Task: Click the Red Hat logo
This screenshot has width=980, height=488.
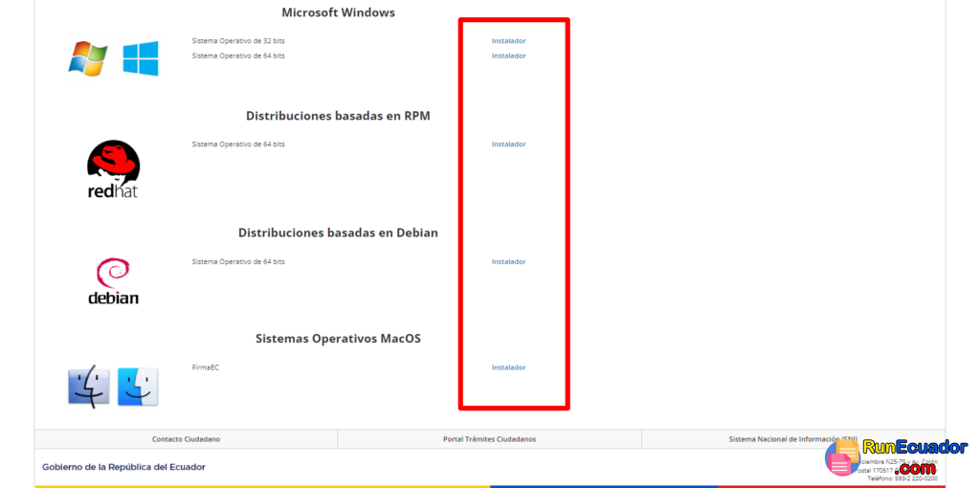Action: tap(113, 168)
